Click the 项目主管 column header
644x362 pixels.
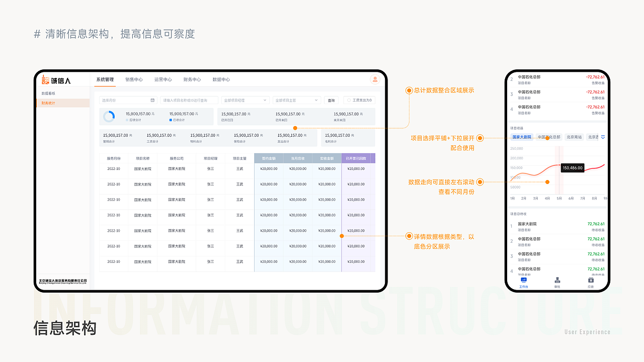tap(239, 158)
